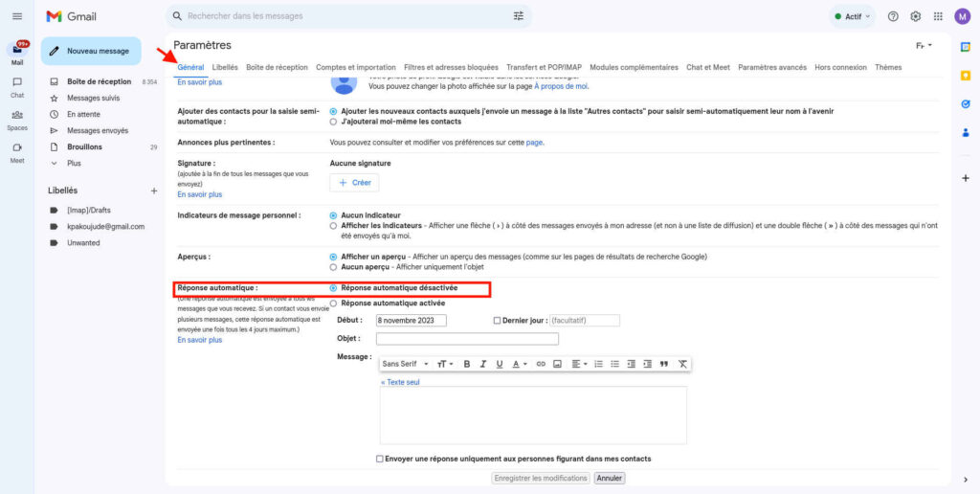Open Sans Serif font dropdown

pyautogui.click(x=406, y=364)
